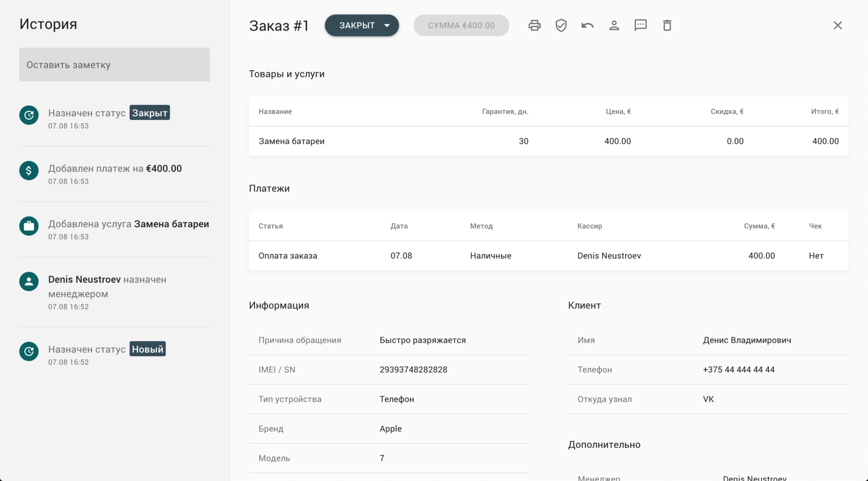868x481 pixels.
Task: Click the Оставить заметку note field
Action: pos(114,65)
